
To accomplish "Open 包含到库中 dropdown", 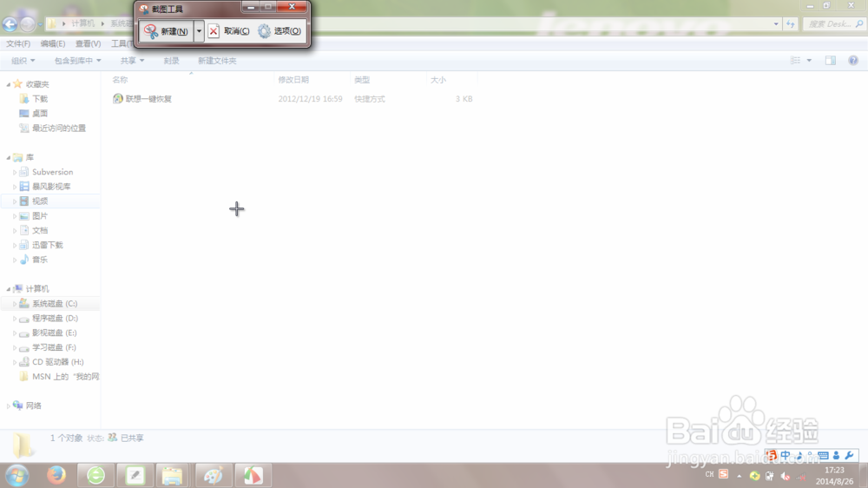I will pyautogui.click(x=77, y=61).
